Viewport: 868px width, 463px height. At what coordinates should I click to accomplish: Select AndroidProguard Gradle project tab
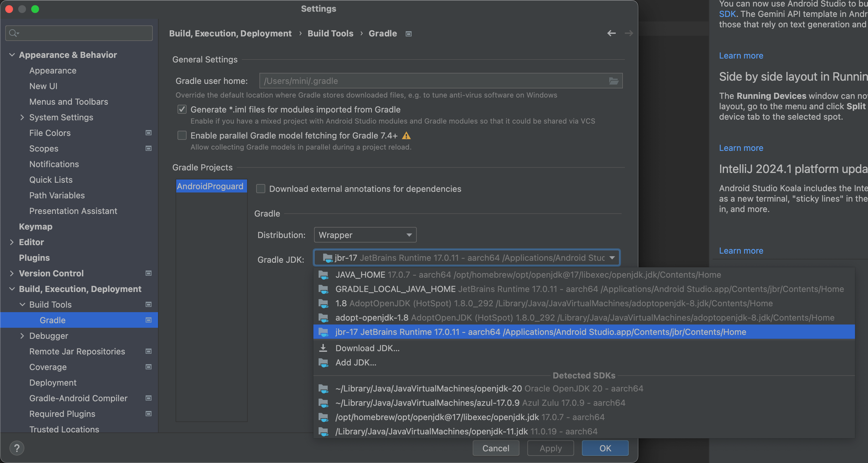coord(210,186)
